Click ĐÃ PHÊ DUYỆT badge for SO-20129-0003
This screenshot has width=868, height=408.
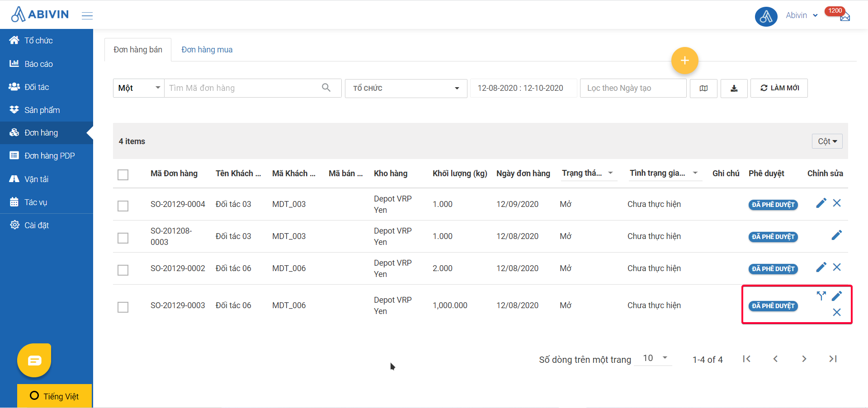click(773, 306)
